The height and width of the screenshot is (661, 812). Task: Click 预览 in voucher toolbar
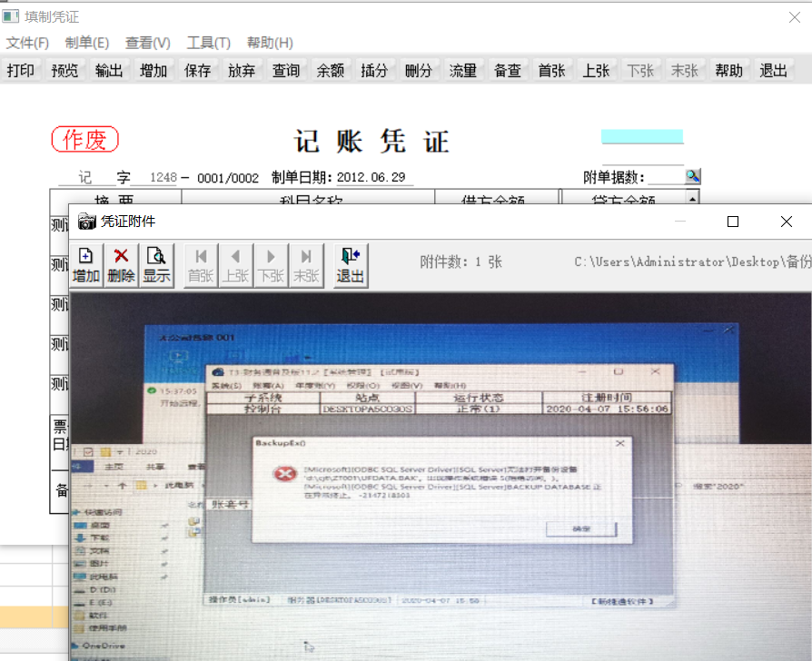click(64, 71)
